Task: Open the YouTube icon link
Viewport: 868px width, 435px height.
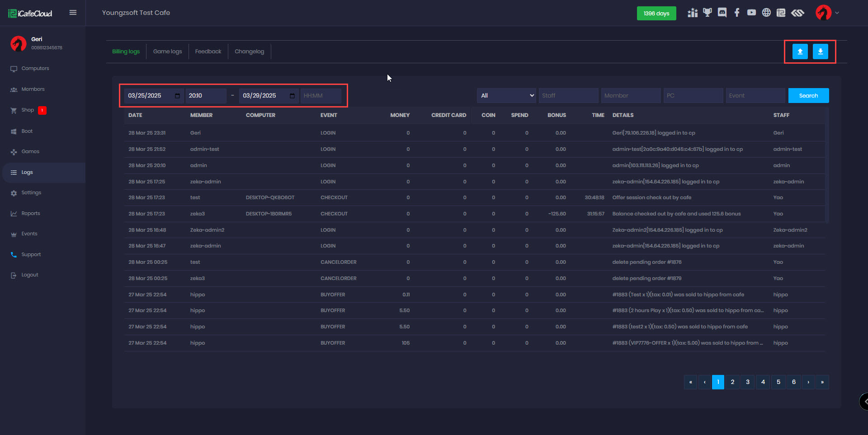Action: click(751, 13)
